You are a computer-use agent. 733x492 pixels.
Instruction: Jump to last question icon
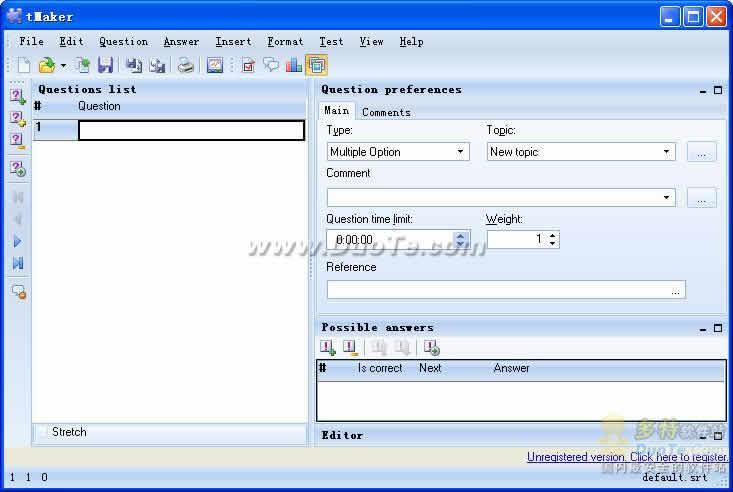click(x=17, y=264)
